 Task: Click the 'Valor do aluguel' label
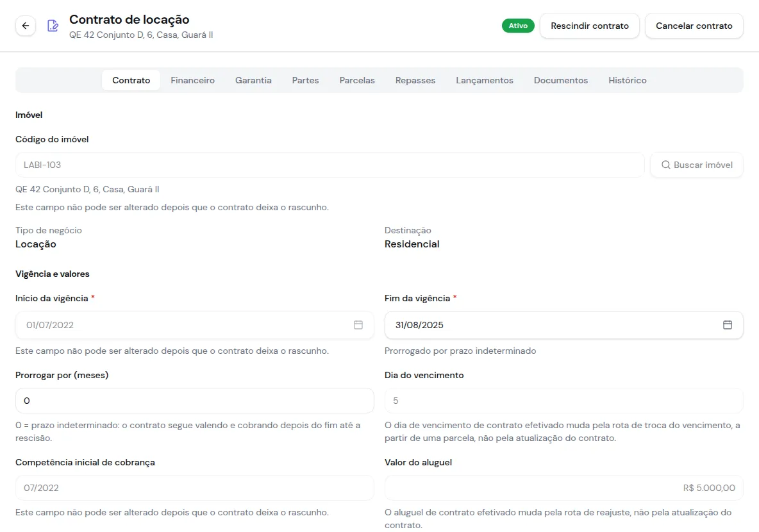point(418,462)
